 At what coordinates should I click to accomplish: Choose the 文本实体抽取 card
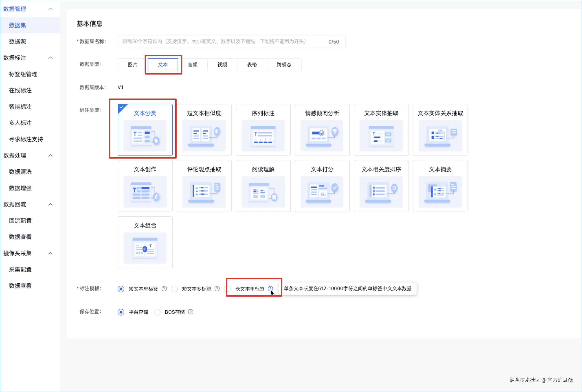(381, 130)
